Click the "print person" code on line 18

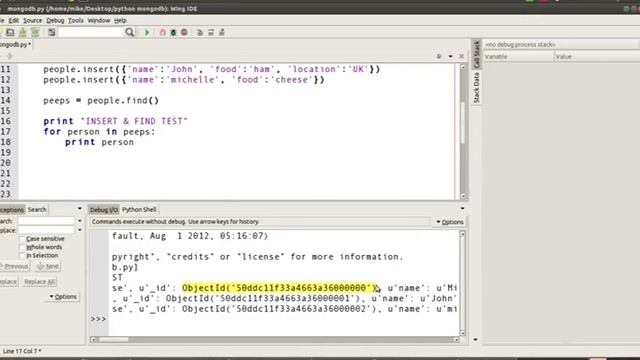coord(99,142)
